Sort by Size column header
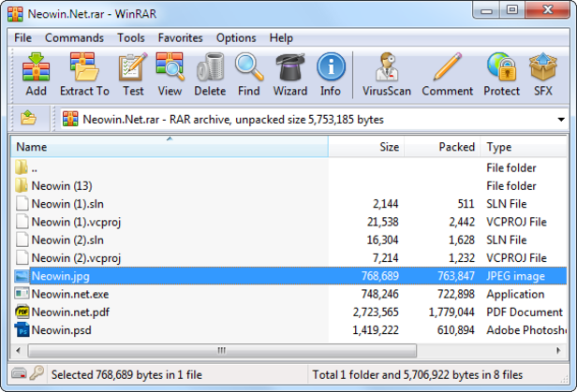 [366, 147]
